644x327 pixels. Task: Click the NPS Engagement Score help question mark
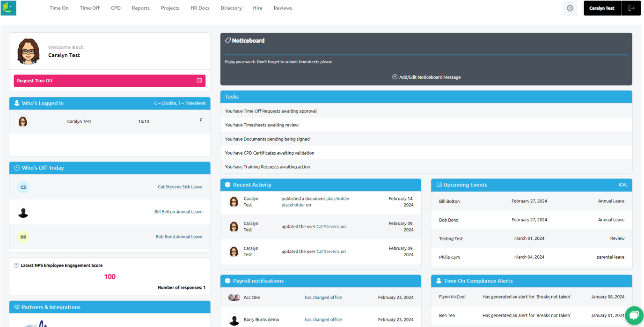[16, 265]
